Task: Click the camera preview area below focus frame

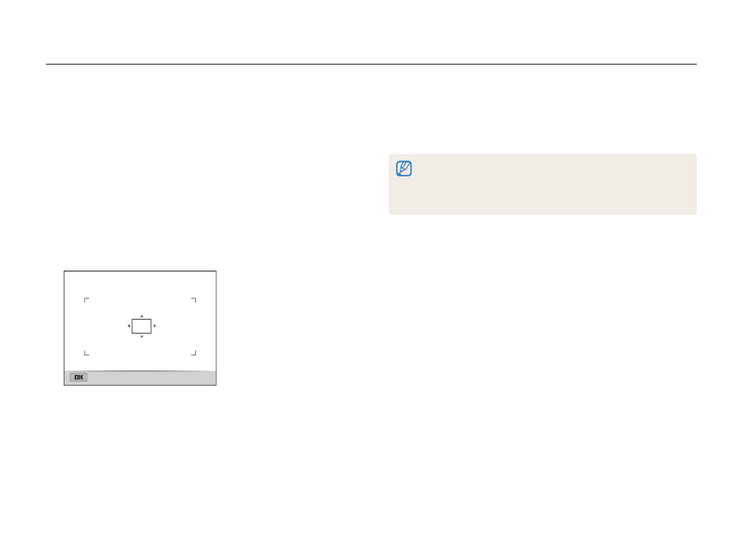Action: [x=142, y=354]
